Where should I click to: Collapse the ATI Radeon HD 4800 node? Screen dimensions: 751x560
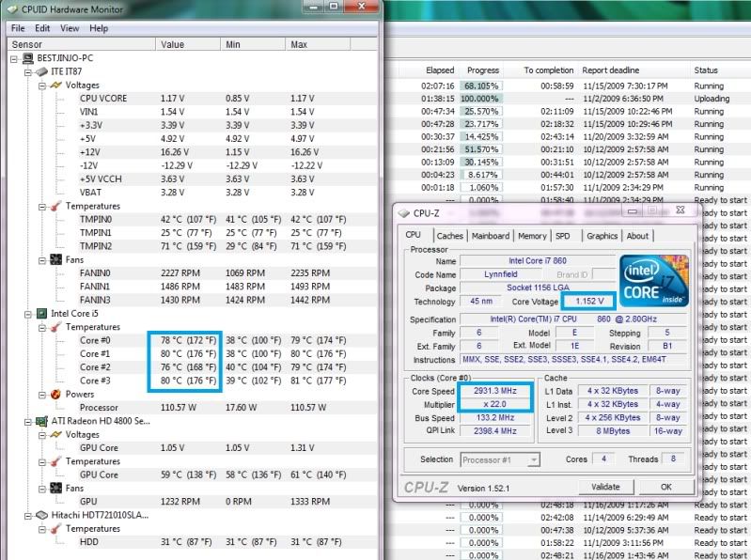[27, 422]
